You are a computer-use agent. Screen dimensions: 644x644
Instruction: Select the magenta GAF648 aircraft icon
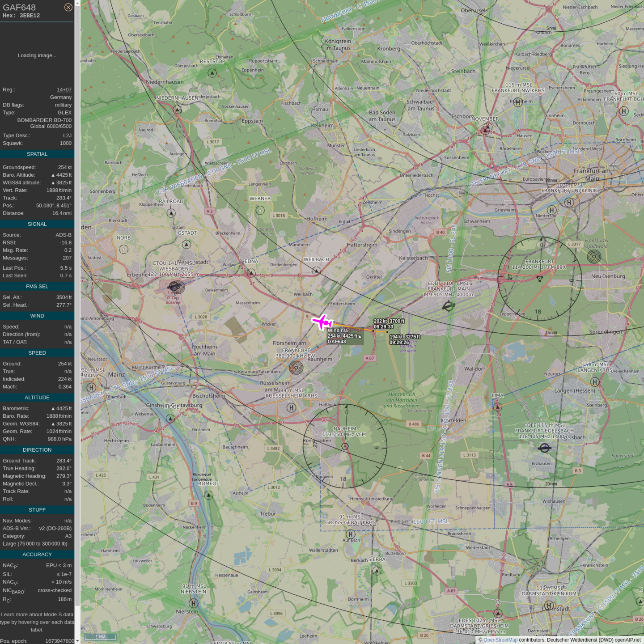click(x=322, y=322)
